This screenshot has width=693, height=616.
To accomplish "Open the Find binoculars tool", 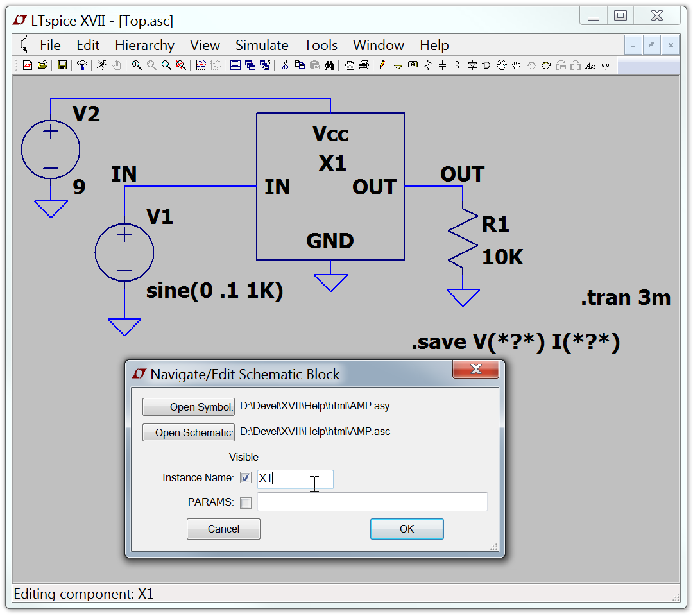I will (x=330, y=65).
